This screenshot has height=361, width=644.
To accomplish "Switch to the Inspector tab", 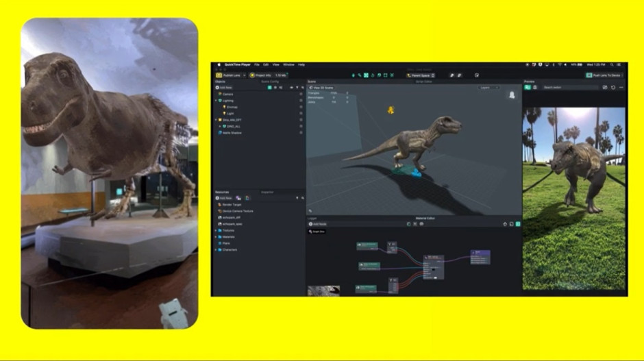I will pos(267,192).
